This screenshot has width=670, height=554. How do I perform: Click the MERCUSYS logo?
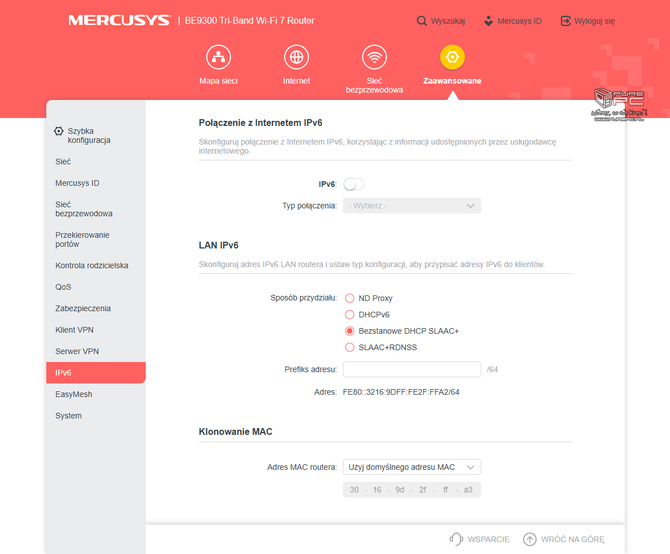(x=119, y=21)
